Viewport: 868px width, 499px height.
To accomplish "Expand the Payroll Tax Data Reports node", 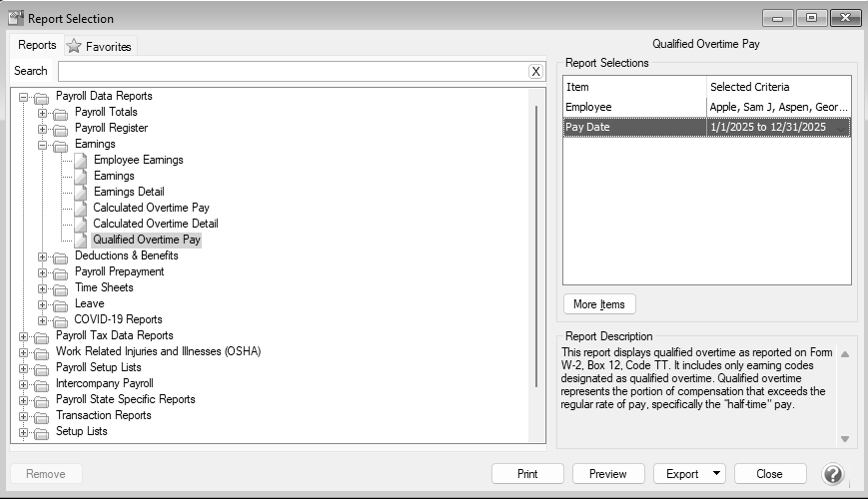I will 24,336.
